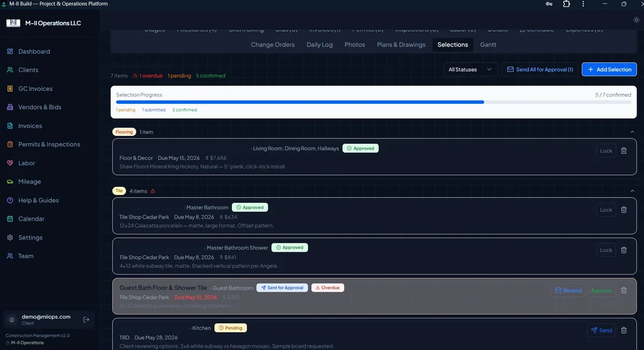Click the Tile category tag
The width and height of the screenshot is (644, 350).
[119, 191]
